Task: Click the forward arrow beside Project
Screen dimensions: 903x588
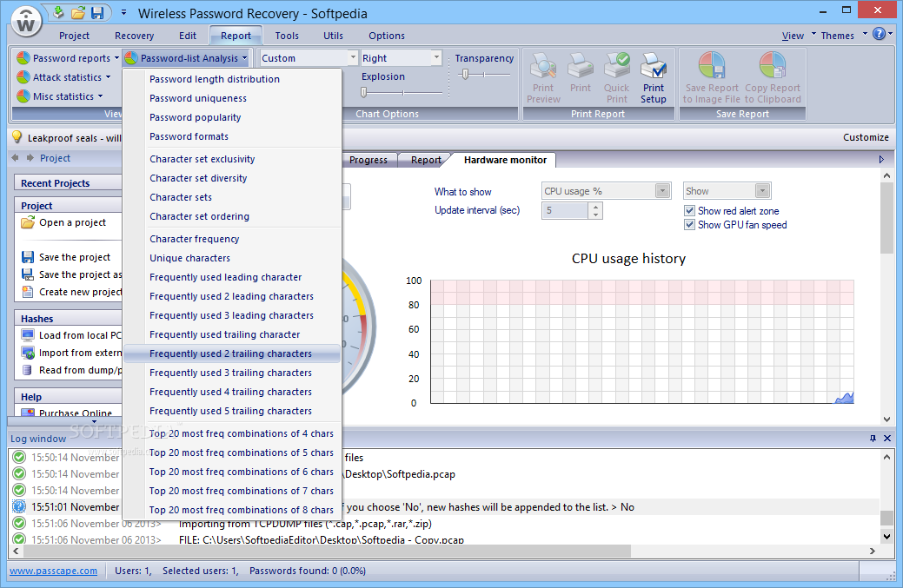Action: pos(30,158)
